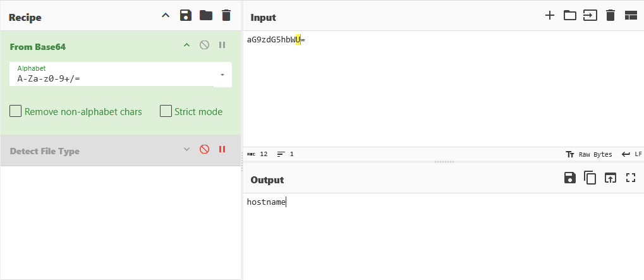644x280 pixels.
Task: Add a new input tab
Action: click(x=550, y=16)
